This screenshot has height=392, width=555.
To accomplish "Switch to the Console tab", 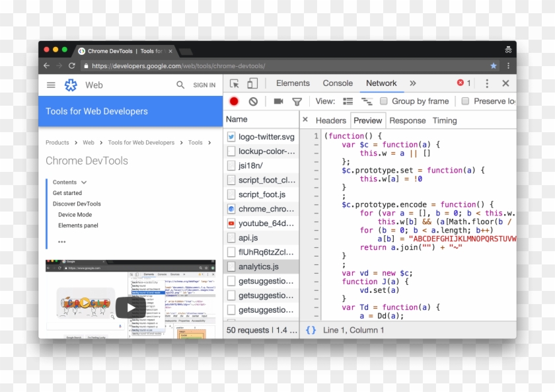I will coord(338,83).
